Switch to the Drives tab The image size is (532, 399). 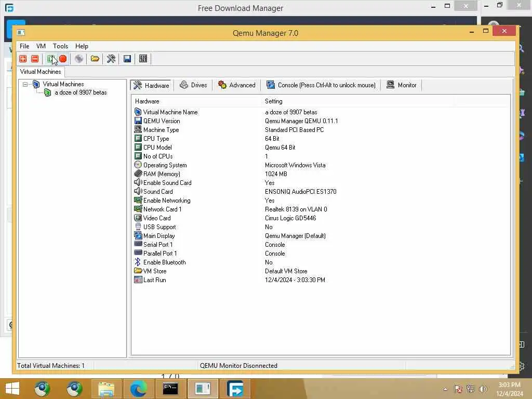tap(193, 85)
